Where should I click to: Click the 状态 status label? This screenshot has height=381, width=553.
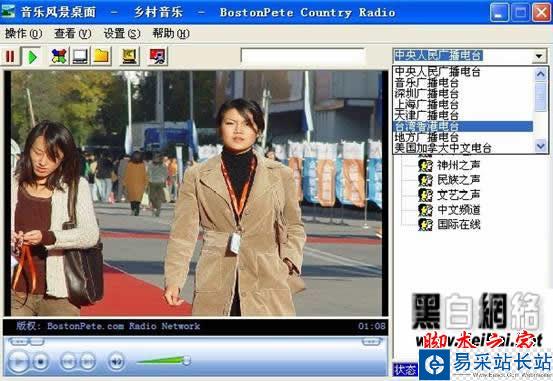tap(405, 370)
